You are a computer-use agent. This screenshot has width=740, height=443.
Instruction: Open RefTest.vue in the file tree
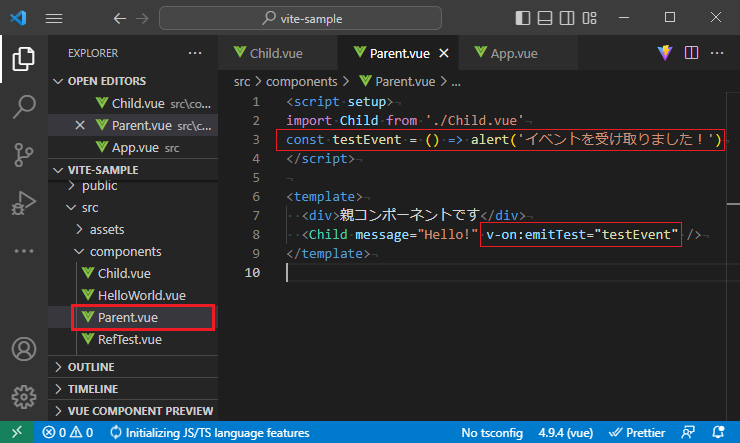tap(133, 340)
